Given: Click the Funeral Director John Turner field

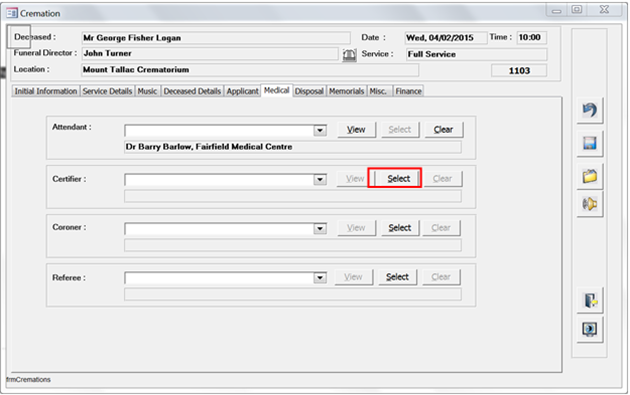Looking at the screenshot, I should 210,53.
